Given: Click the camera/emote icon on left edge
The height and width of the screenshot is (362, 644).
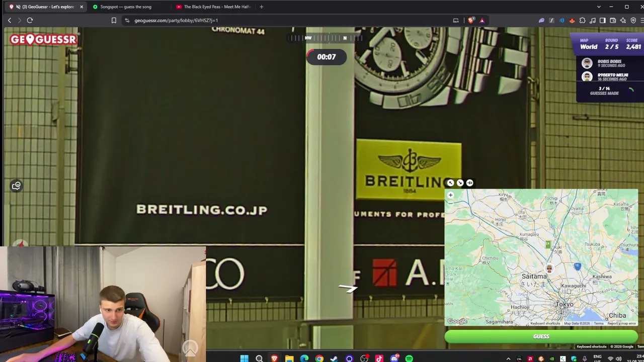Looking at the screenshot, I should click(16, 186).
